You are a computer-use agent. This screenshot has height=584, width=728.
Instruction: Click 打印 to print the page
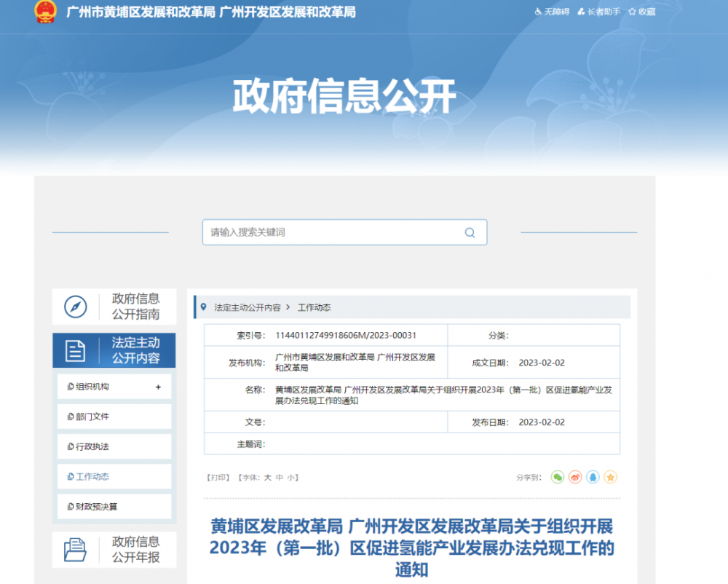(x=218, y=478)
